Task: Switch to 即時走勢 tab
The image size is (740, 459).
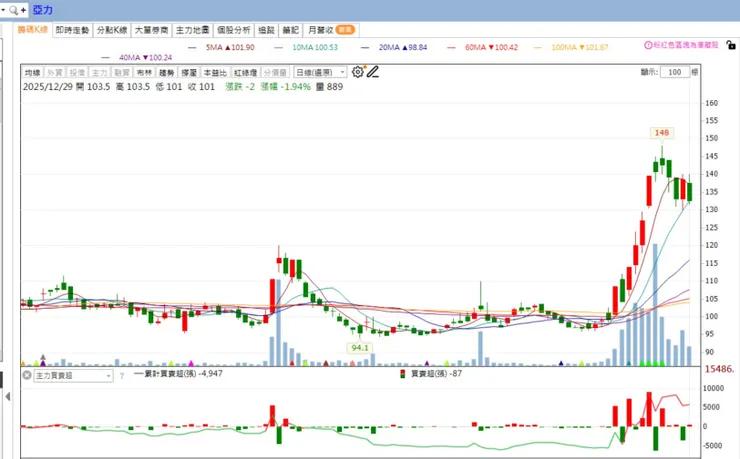Action: pos(72,30)
